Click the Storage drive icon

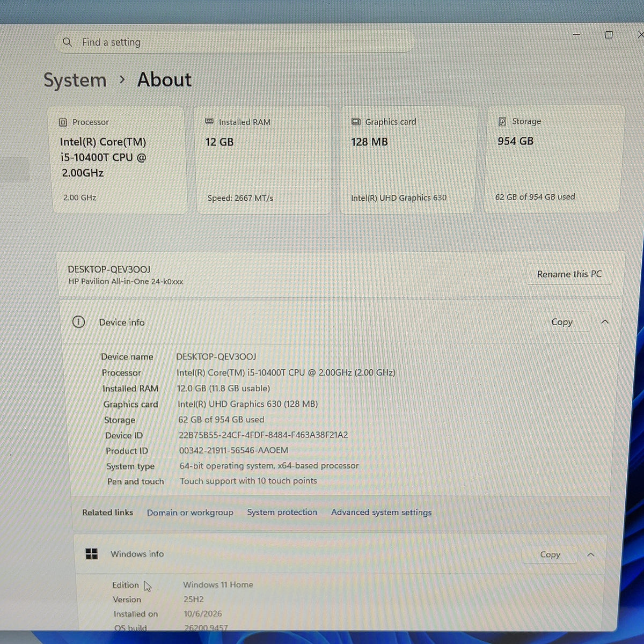click(502, 122)
